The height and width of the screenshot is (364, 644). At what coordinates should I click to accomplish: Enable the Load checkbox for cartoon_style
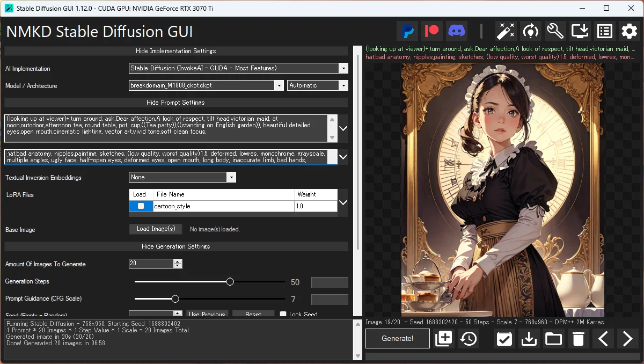coord(141,206)
